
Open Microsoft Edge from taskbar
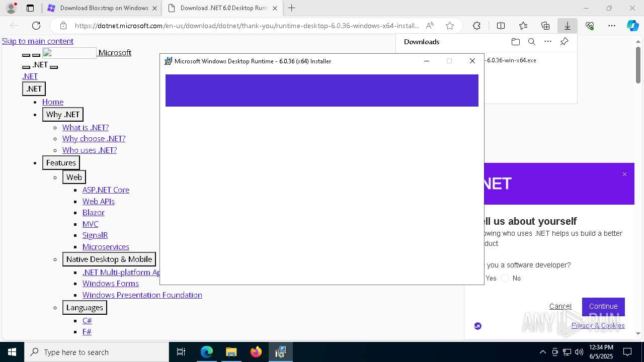[207, 352]
